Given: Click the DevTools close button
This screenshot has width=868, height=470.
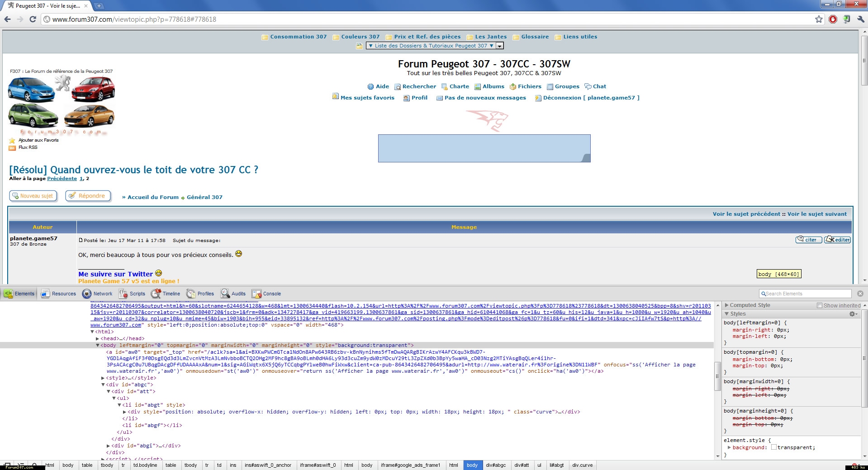Looking at the screenshot, I should coord(860,294).
